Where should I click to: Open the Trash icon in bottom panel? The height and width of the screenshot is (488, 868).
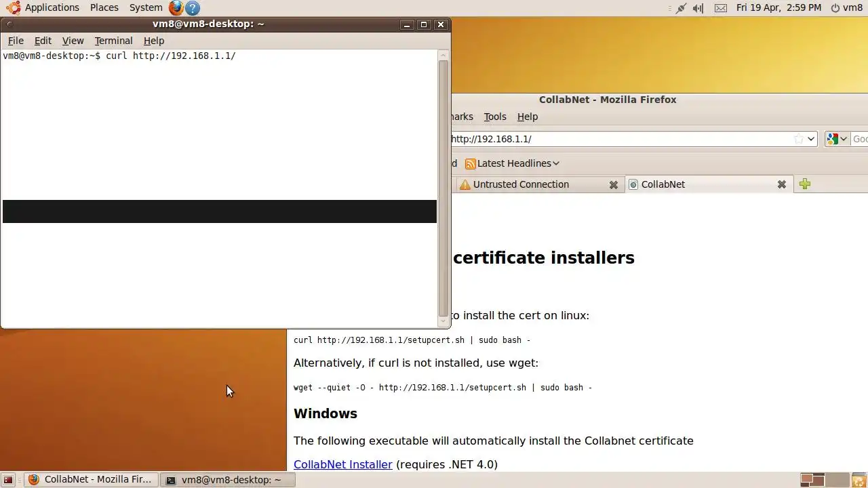pyautogui.click(x=859, y=480)
